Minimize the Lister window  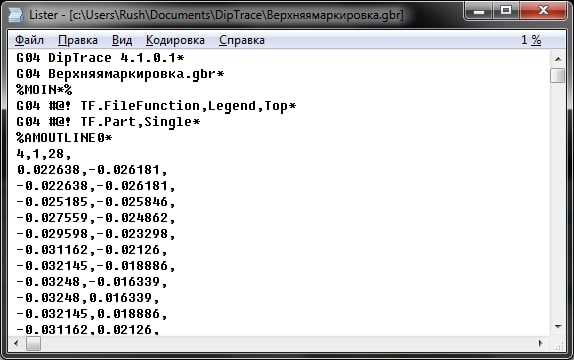click(x=478, y=11)
